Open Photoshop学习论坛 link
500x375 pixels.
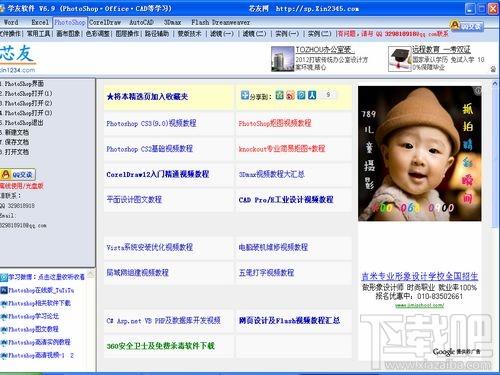(x=34, y=316)
